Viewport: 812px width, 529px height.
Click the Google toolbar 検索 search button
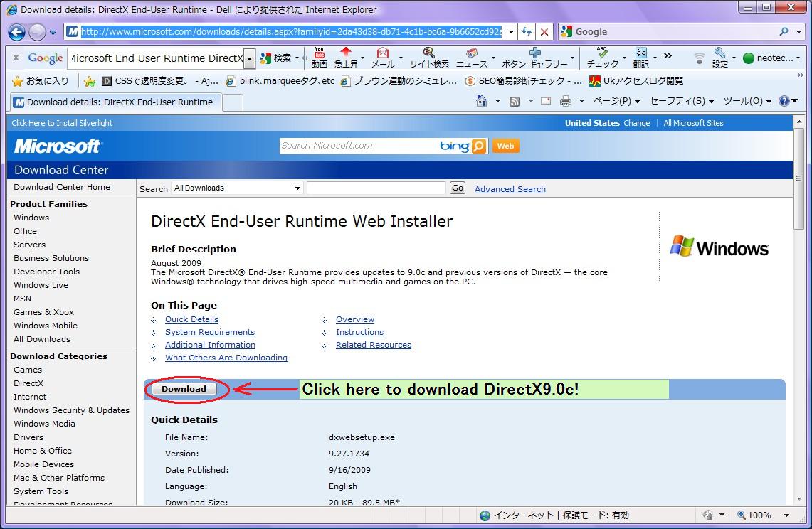point(276,58)
